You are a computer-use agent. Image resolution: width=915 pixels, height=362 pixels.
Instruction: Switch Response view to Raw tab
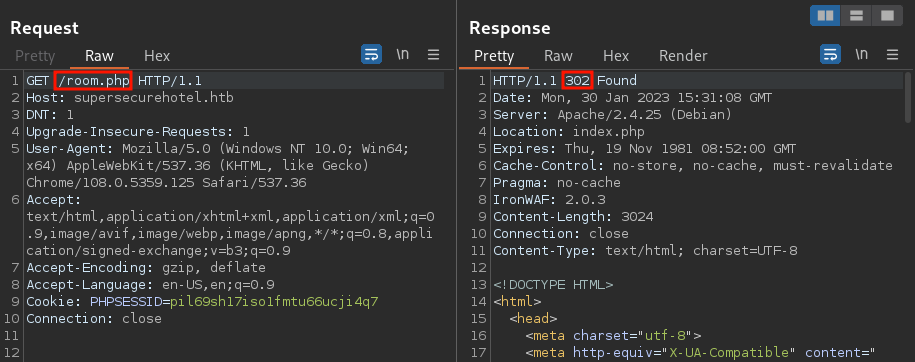click(558, 56)
